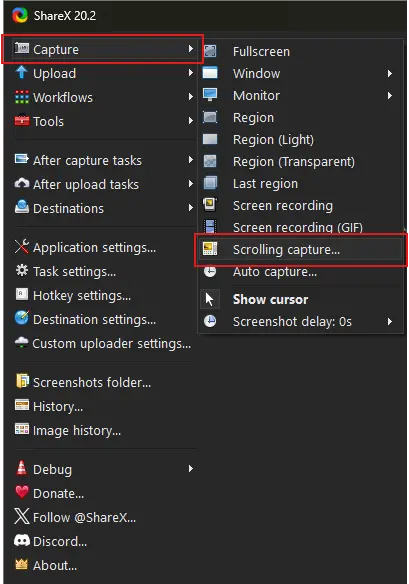Click the Fullscreen capture icon
Image resolution: width=409 pixels, height=584 pixels.
(x=210, y=51)
